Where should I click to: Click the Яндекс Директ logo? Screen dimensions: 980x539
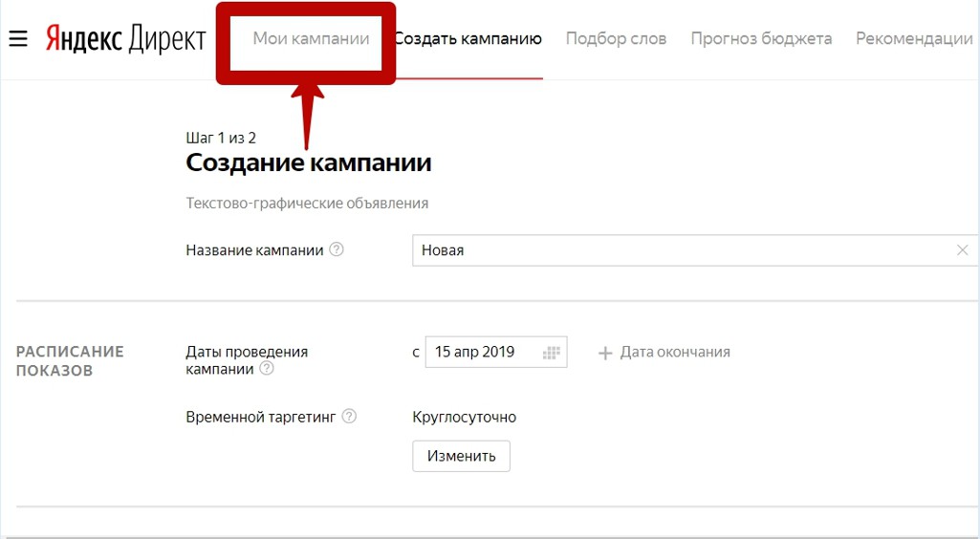click(x=125, y=39)
